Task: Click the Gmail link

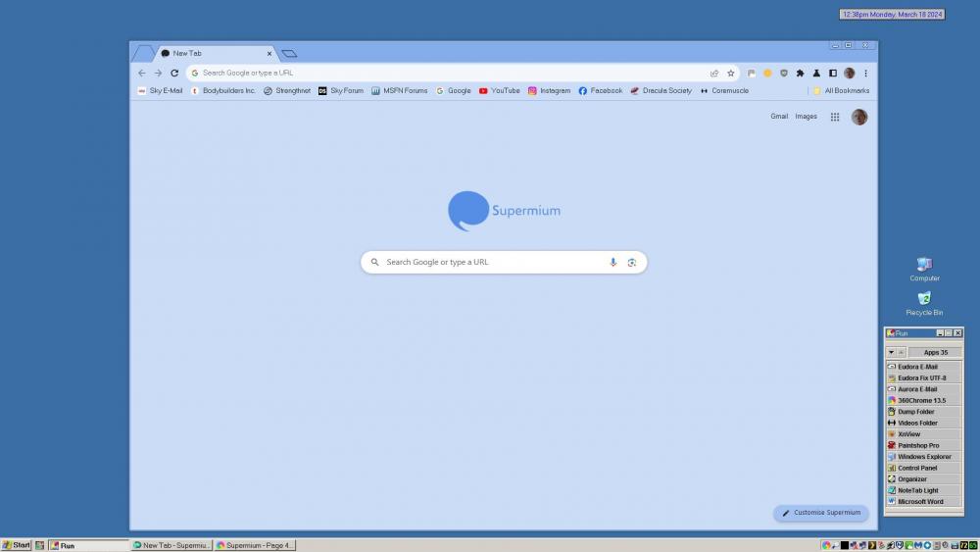Action: 779,117
